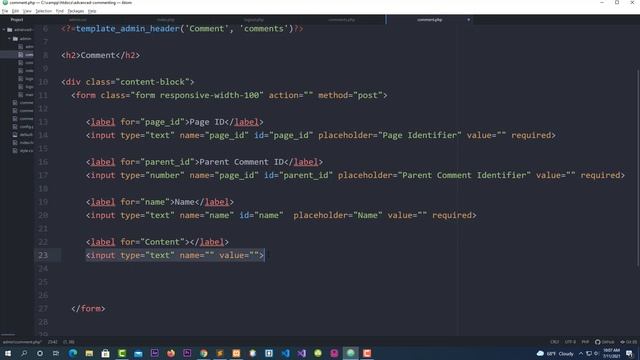Launch Microsoft Edge from taskbar
The height and width of the screenshot is (360, 640).
pyautogui.click(x=73, y=353)
